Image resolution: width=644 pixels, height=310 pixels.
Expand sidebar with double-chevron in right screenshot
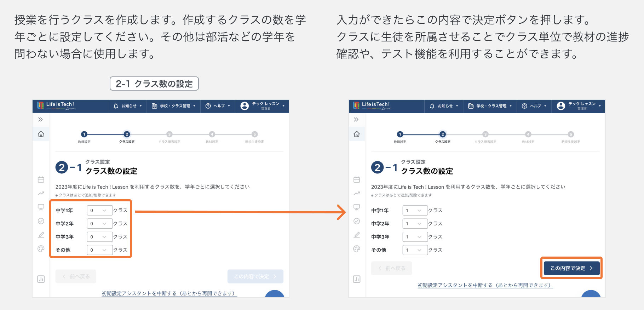coord(356,120)
